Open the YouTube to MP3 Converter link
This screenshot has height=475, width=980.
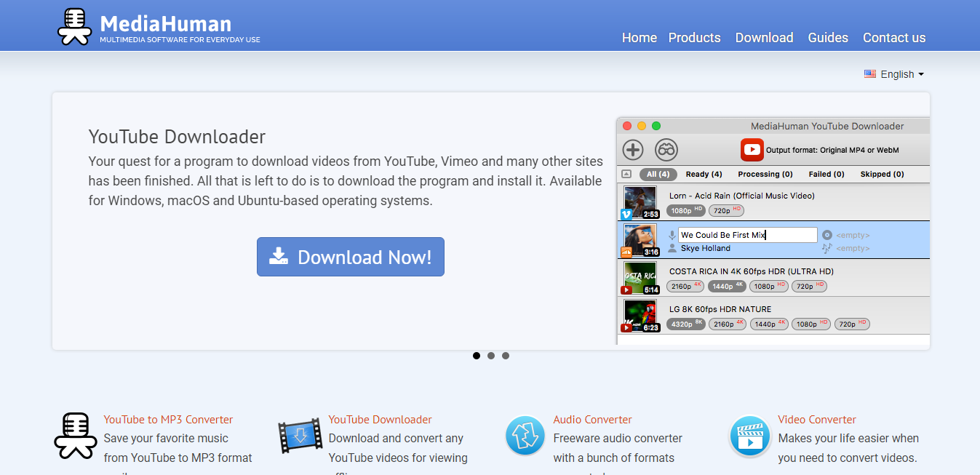pos(168,420)
